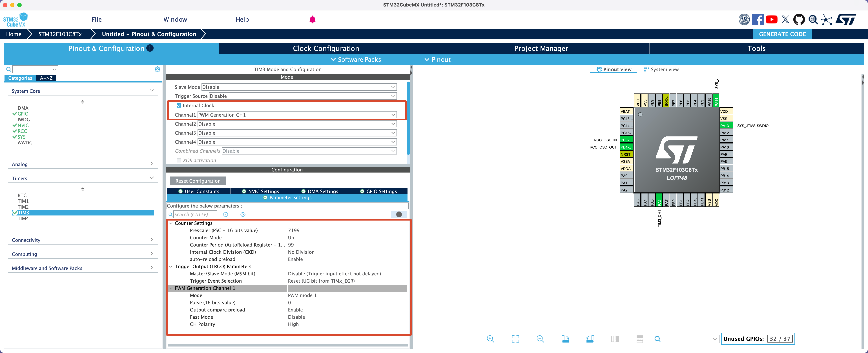Click the categories search input field
Viewport: 868px width, 353px height.
[35, 69]
